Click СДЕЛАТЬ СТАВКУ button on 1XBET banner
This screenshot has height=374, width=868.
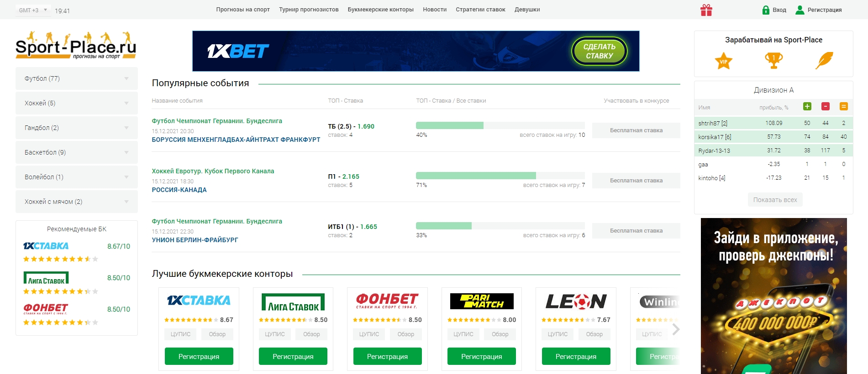599,51
